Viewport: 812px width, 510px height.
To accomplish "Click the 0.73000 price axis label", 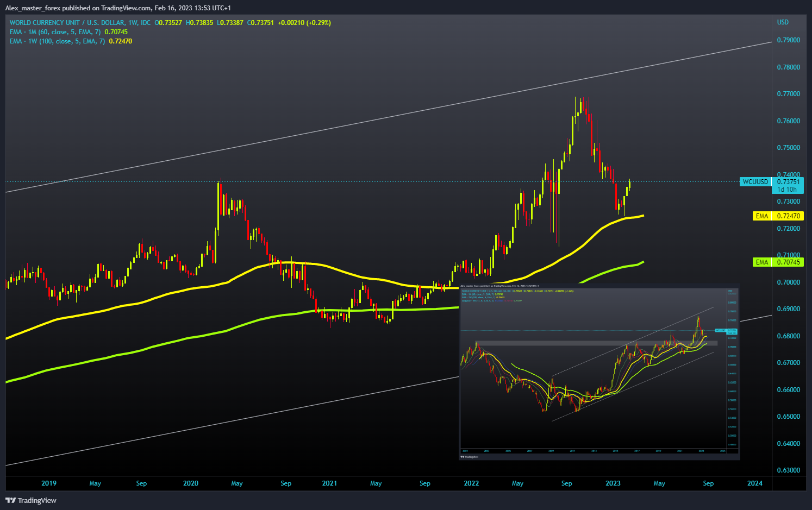I will pos(788,202).
